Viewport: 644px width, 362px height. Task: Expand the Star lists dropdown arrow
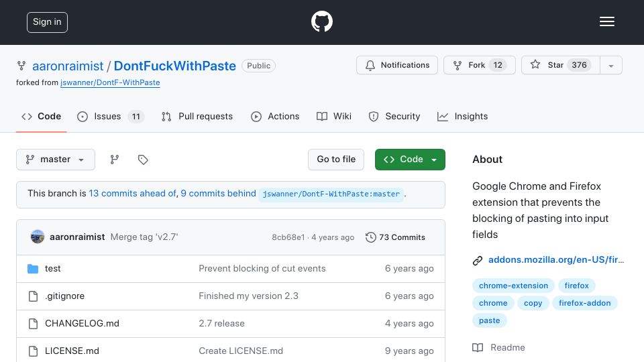tap(611, 65)
